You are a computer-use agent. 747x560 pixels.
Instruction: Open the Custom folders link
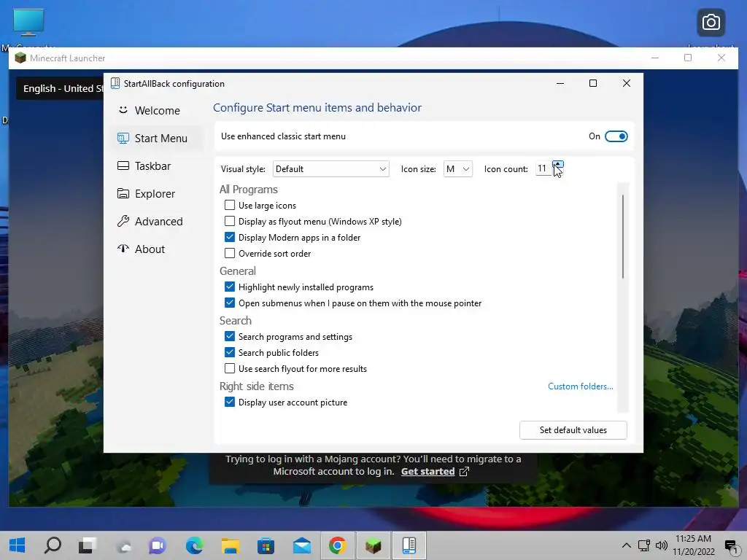tap(580, 386)
